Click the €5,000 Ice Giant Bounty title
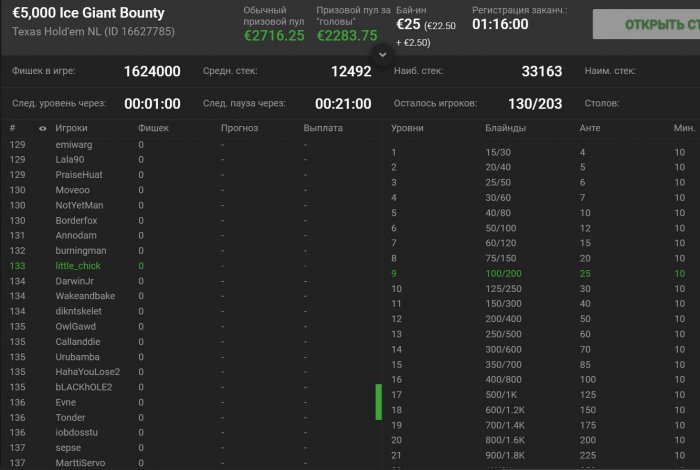 (88, 13)
